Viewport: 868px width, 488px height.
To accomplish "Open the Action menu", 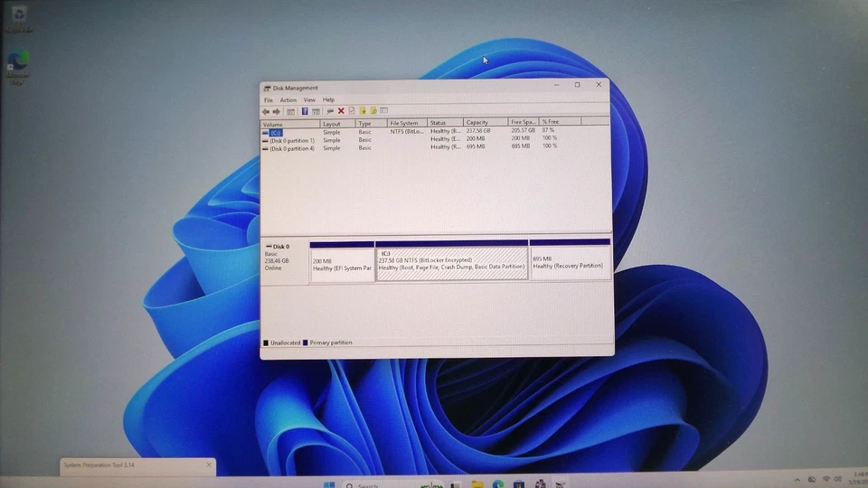I will point(288,100).
